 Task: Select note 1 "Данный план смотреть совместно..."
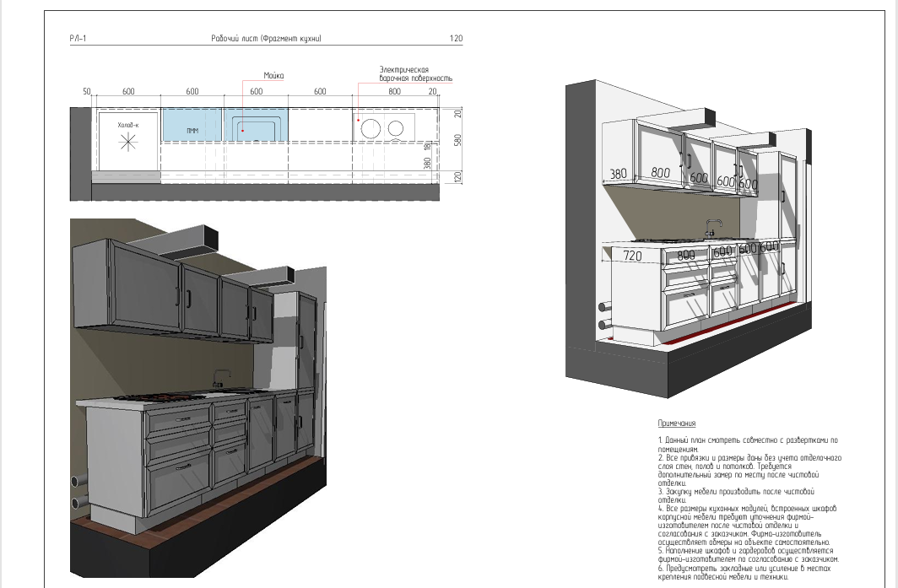(748, 445)
